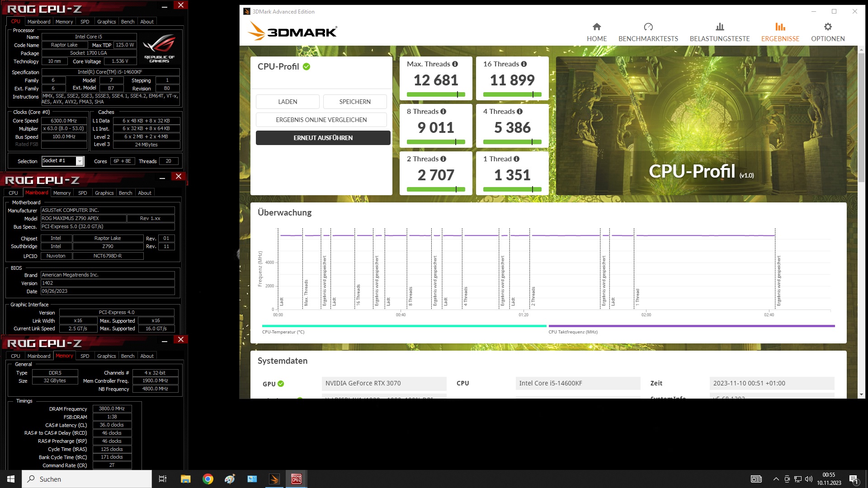Click green checkmark beside CPU-Profil title

[307, 66]
